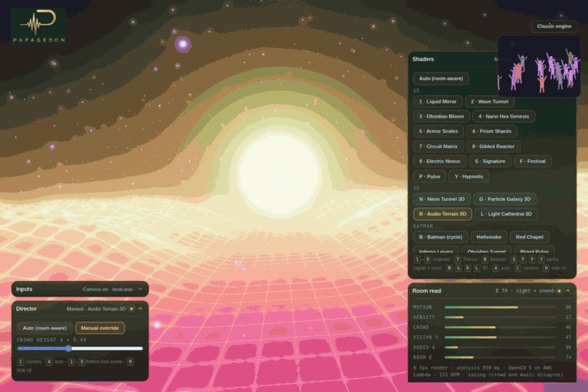Click the Director panel status dot
The image size is (588, 392).
131,309
